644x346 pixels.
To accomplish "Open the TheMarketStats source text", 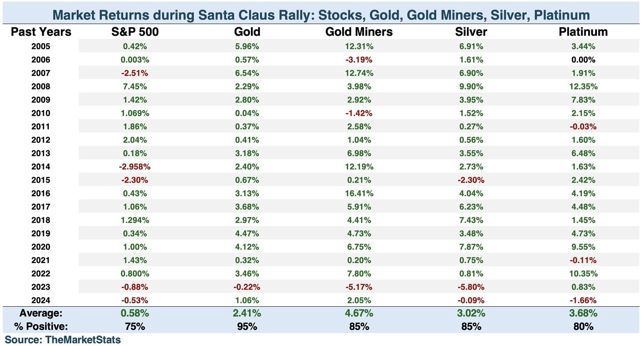I will pos(63,339).
